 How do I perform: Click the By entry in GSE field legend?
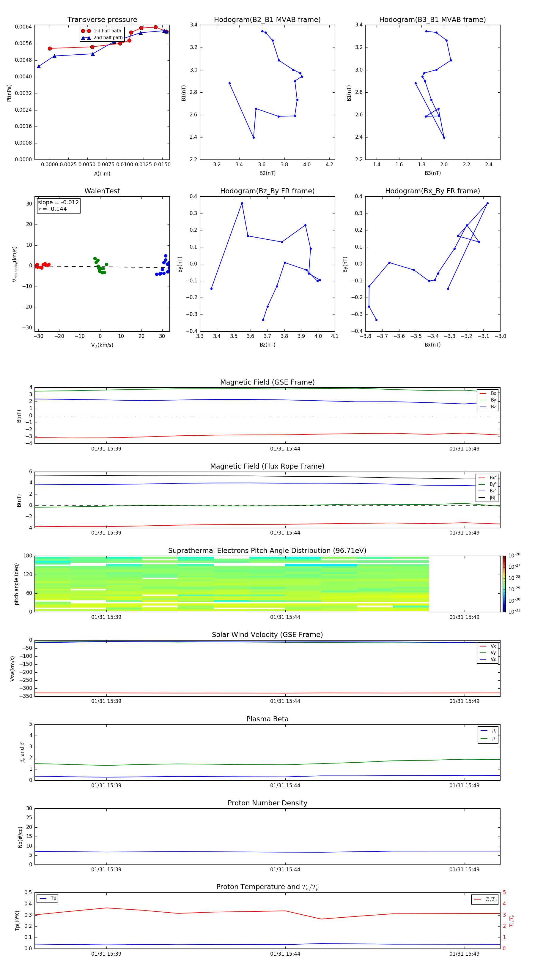click(488, 400)
